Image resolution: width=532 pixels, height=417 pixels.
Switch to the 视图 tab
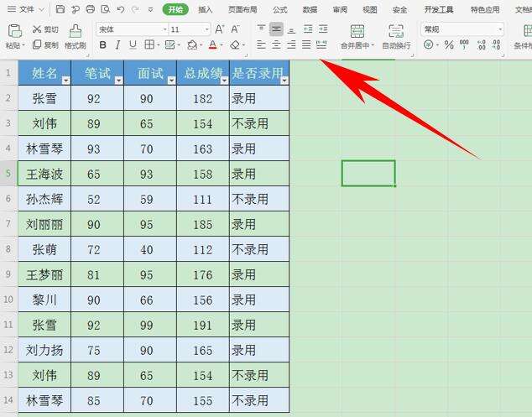coord(370,10)
